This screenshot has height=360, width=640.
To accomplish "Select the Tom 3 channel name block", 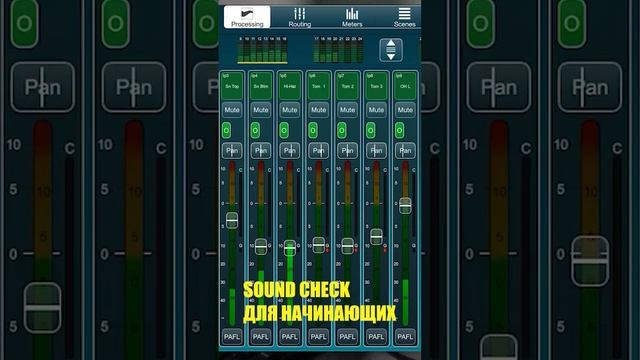I will [x=376, y=86].
